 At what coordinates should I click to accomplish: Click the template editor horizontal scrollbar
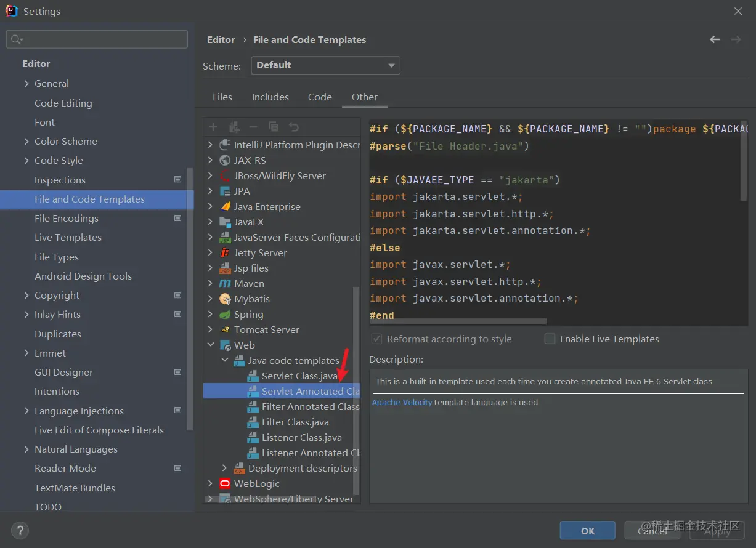(x=458, y=321)
